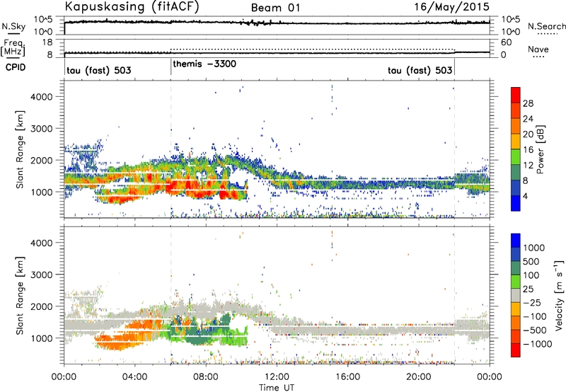Screen dimensions: 566x392
Task: Click the 'Nave' legend label
Action: click(538, 49)
